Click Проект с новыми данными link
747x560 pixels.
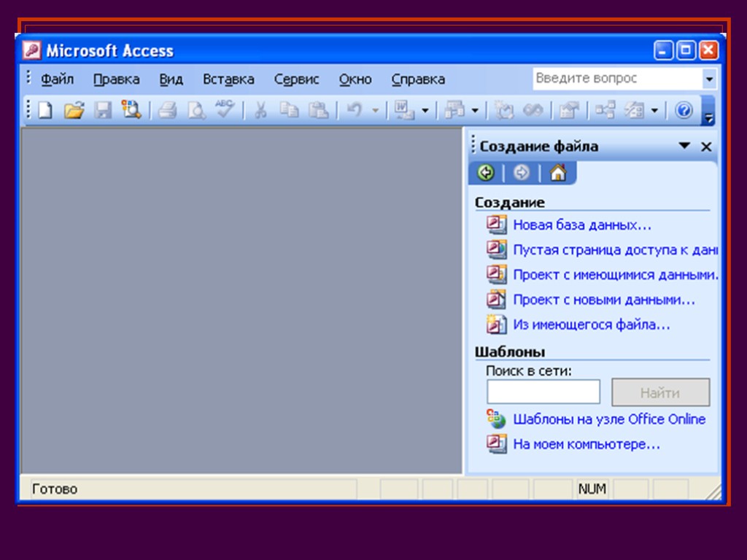pyautogui.click(x=604, y=300)
